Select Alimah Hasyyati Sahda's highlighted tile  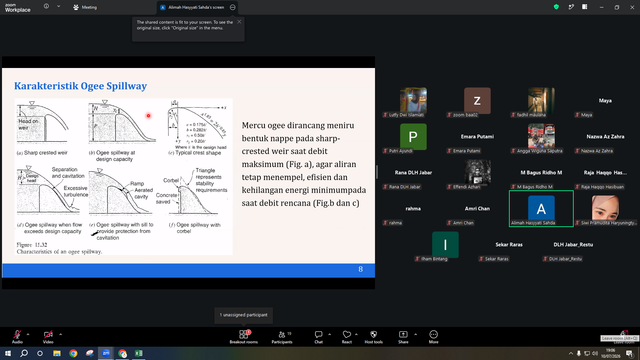click(541, 209)
